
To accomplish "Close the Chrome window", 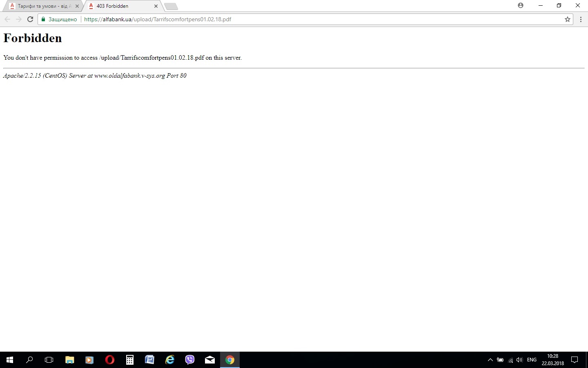I will point(578,5).
